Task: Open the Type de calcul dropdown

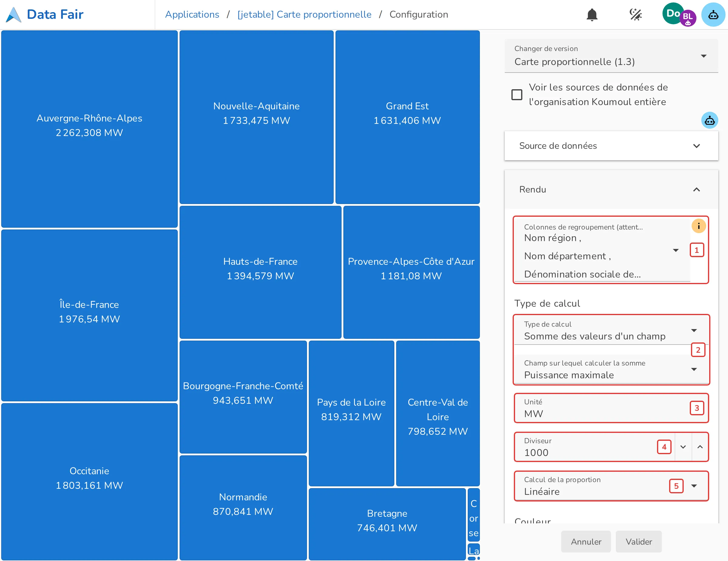Action: point(611,330)
